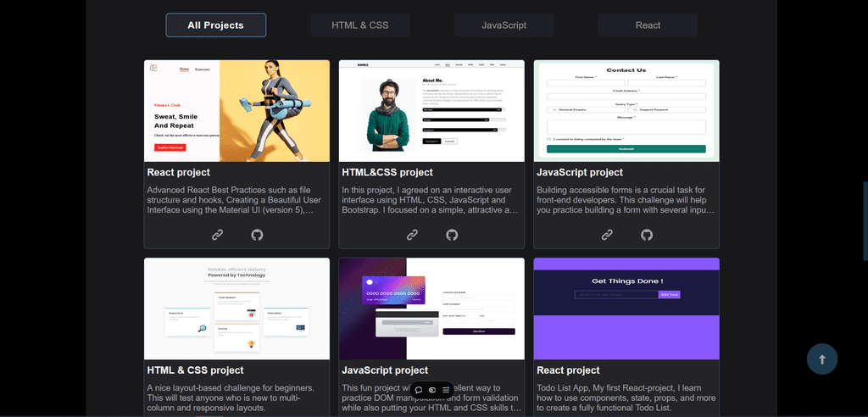Open the Fitness Club project thumbnail
This screenshot has width=868, height=417.
(x=237, y=111)
